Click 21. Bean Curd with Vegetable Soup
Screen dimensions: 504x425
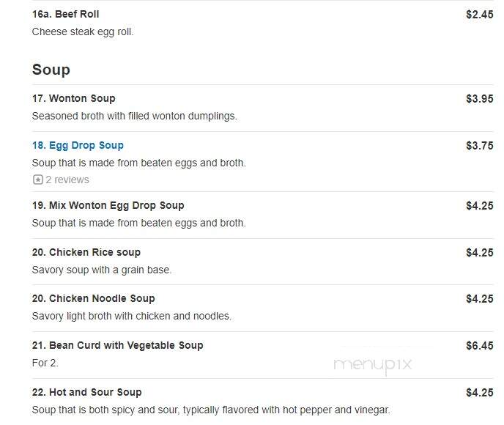pos(118,345)
